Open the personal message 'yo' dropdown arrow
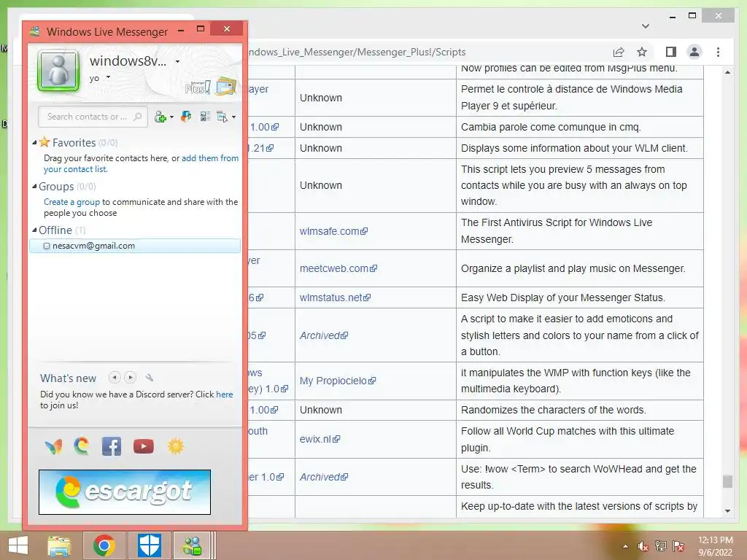 pos(108,77)
